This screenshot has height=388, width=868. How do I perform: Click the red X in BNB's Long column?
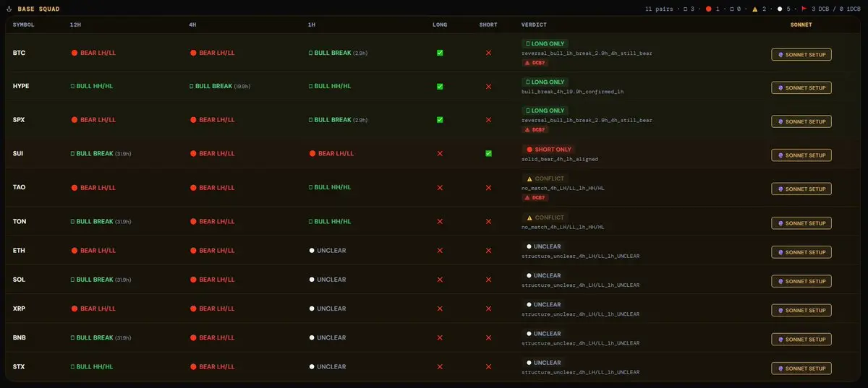pyautogui.click(x=440, y=337)
